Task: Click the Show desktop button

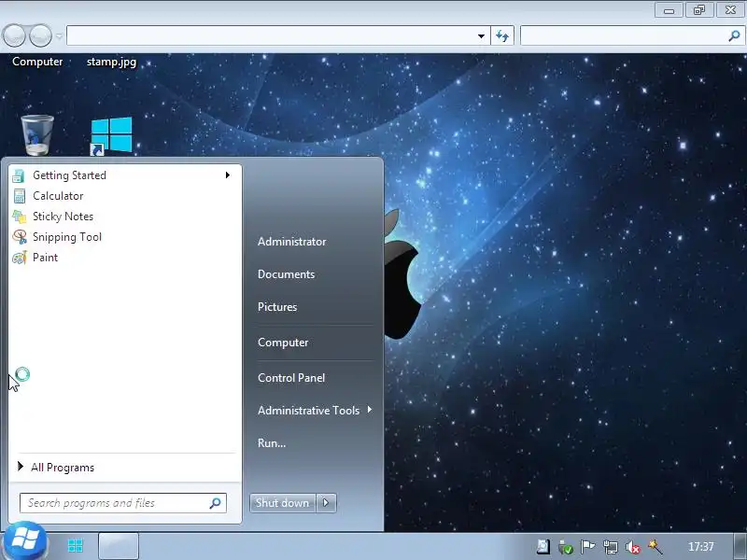Action: click(x=740, y=546)
